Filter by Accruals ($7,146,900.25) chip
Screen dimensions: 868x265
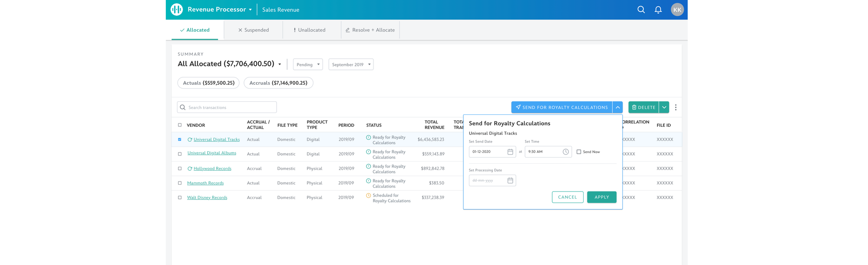(x=278, y=83)
